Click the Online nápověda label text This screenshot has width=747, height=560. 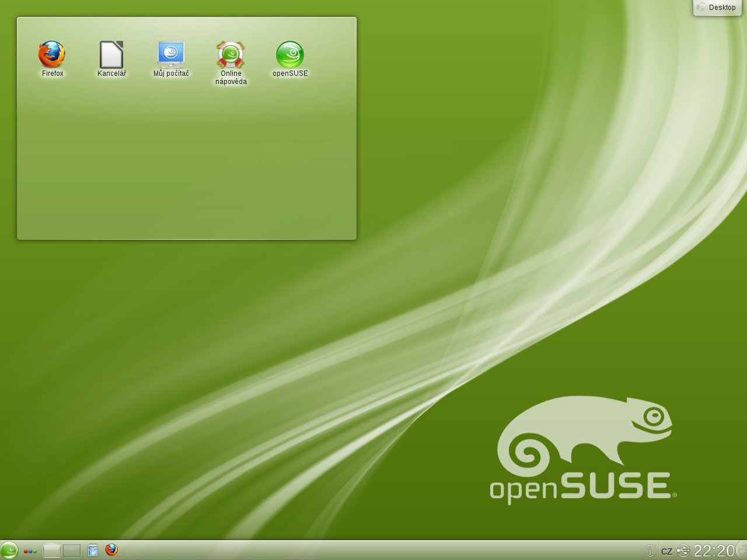(x=231, y=78)
